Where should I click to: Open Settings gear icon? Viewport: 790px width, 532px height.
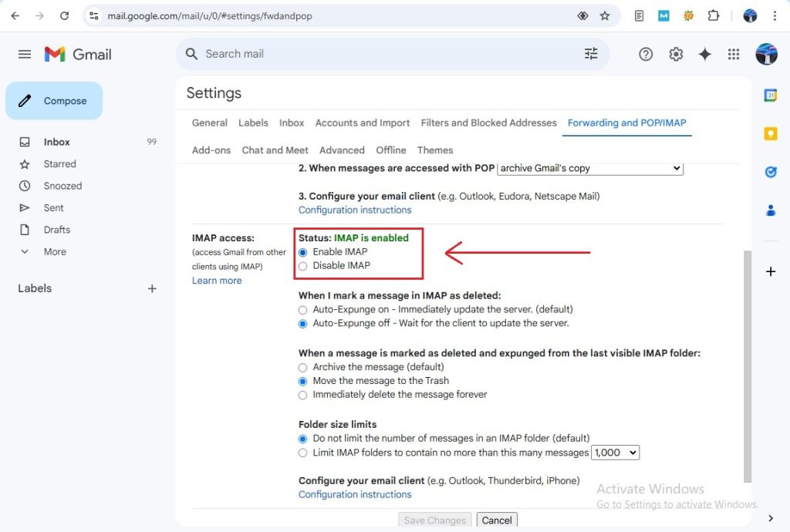[676, 54]
